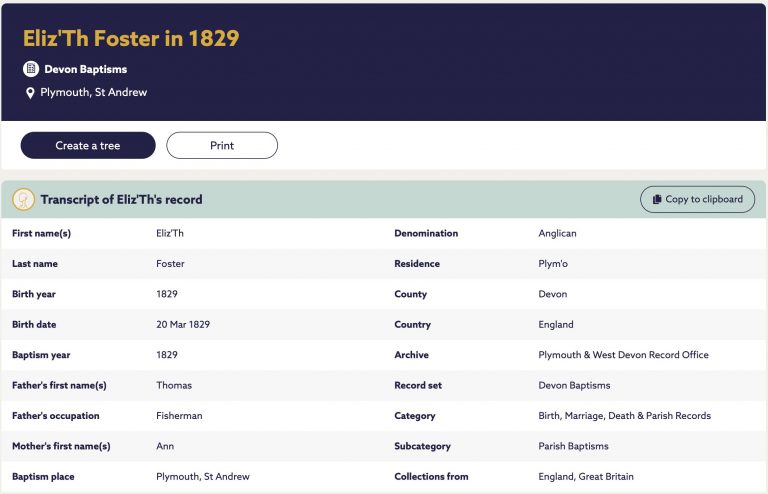The image size is (768, 494).
Task: Select the Plymouth, St Andrew header text
Action: [94, 93]
